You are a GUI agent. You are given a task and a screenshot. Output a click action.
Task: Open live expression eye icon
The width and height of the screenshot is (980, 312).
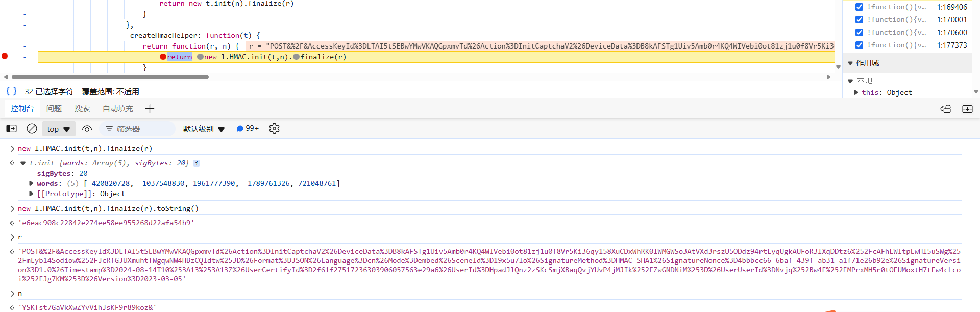coord(87,129)
